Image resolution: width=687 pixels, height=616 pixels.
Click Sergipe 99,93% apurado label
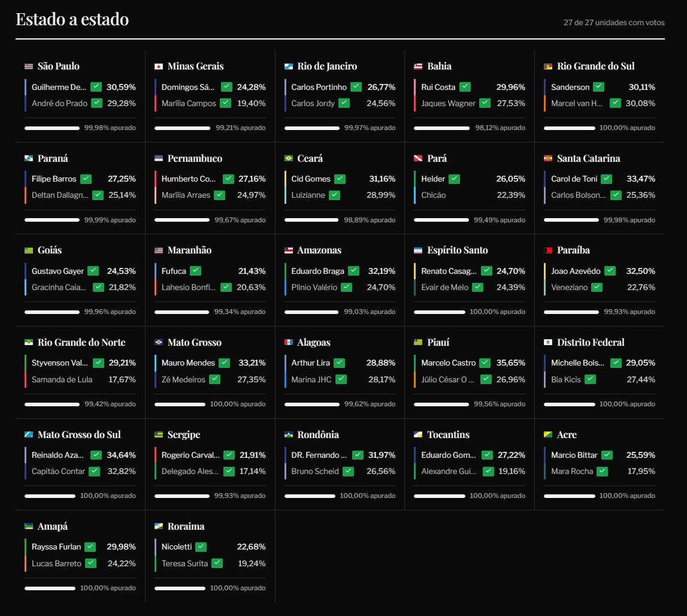(240, 496)
